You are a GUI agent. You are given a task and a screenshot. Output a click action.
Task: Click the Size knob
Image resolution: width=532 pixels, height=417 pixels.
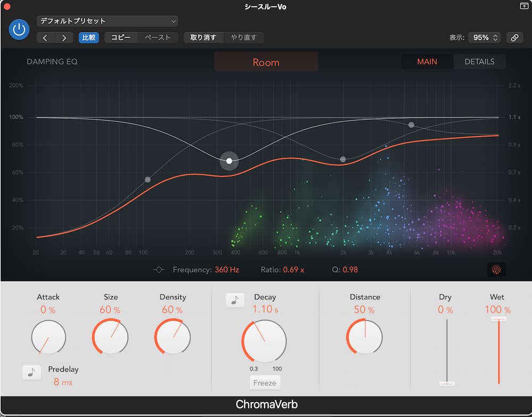[x=110, y=337]
